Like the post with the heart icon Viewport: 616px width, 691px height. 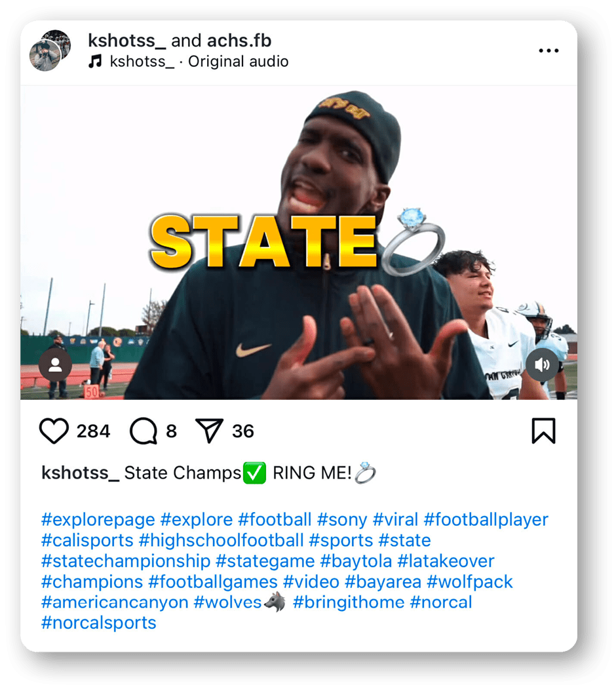[x=54, y=431]
